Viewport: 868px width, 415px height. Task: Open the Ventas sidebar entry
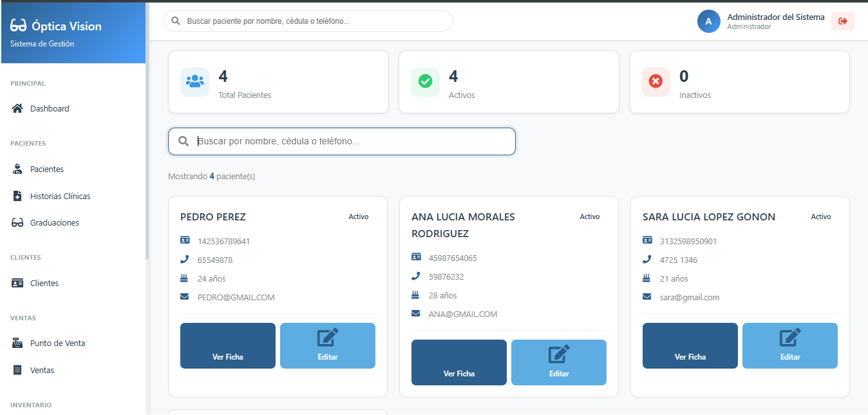click(42, 371)
